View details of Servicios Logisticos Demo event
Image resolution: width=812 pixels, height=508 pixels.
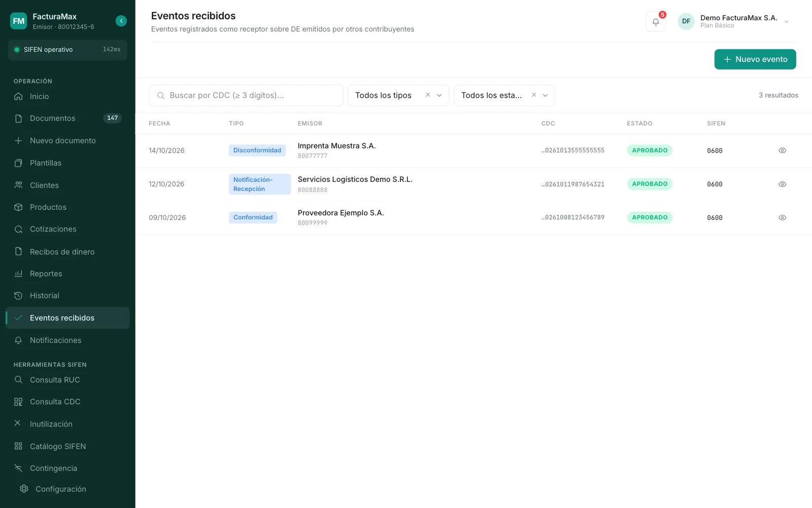click(x=782, y=184)
